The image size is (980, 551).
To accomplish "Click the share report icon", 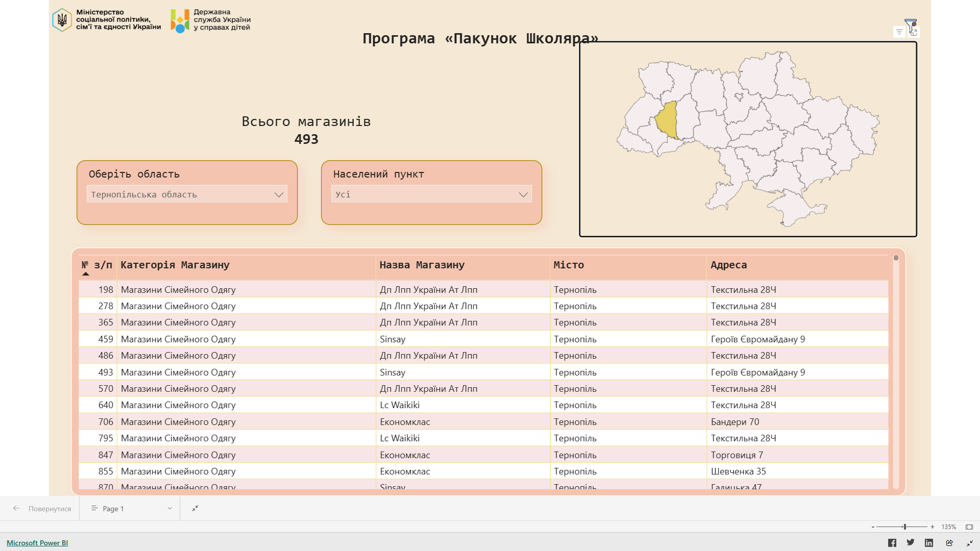I will pos(949,543).
